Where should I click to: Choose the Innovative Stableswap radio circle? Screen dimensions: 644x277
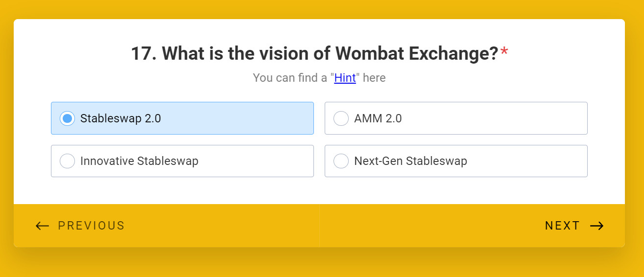67,161
